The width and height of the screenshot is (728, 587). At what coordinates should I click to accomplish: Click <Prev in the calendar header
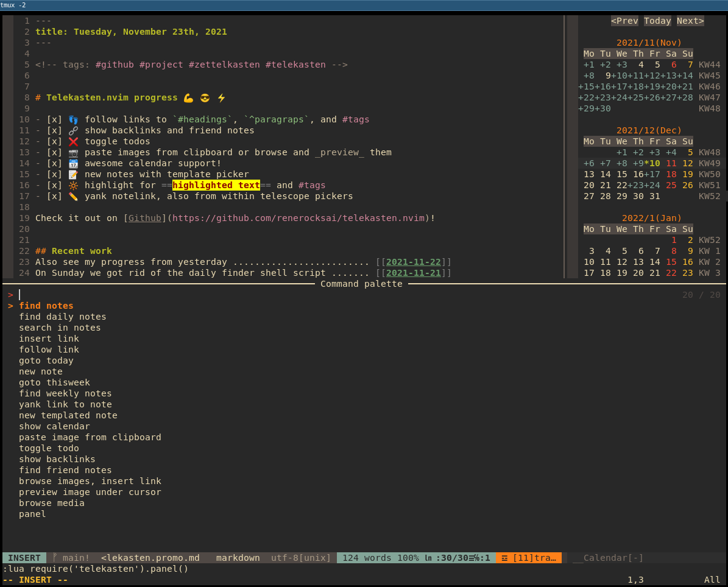click(624, 21)
